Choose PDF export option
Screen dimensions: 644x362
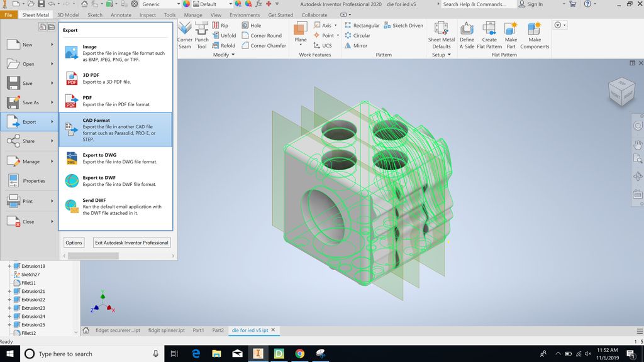[116, 101]
